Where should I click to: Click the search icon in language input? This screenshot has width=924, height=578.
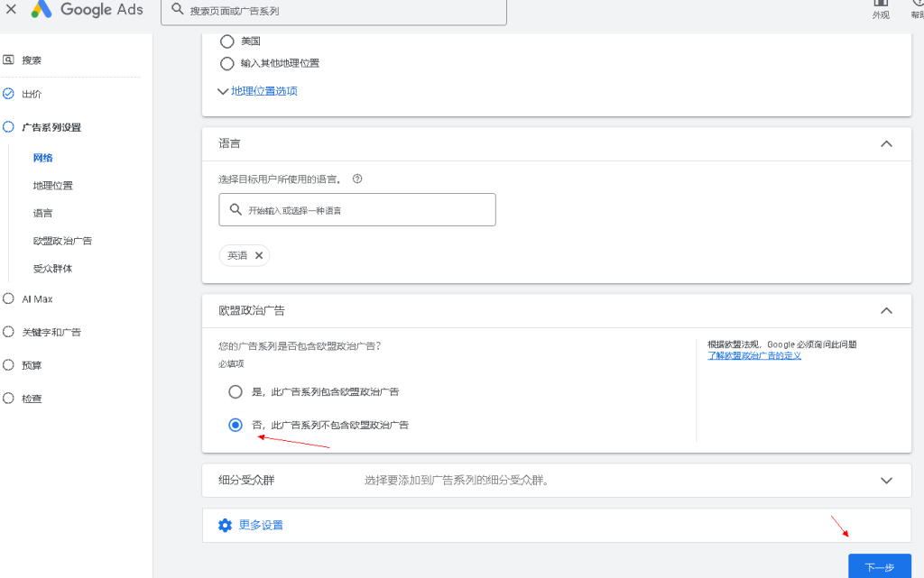[x=235, y=209]
